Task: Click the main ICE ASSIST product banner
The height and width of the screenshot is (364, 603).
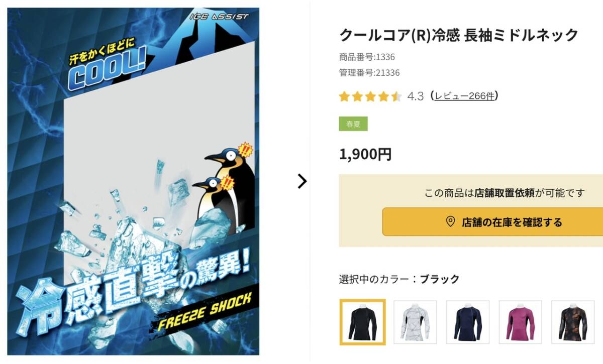Action: pyautogui.click(x=133, y=181)
